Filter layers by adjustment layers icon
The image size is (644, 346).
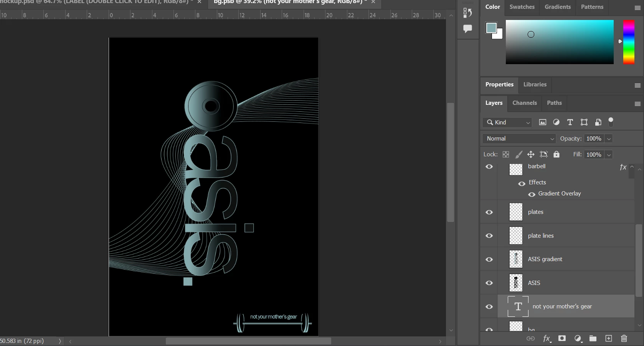tap(556, 122)
